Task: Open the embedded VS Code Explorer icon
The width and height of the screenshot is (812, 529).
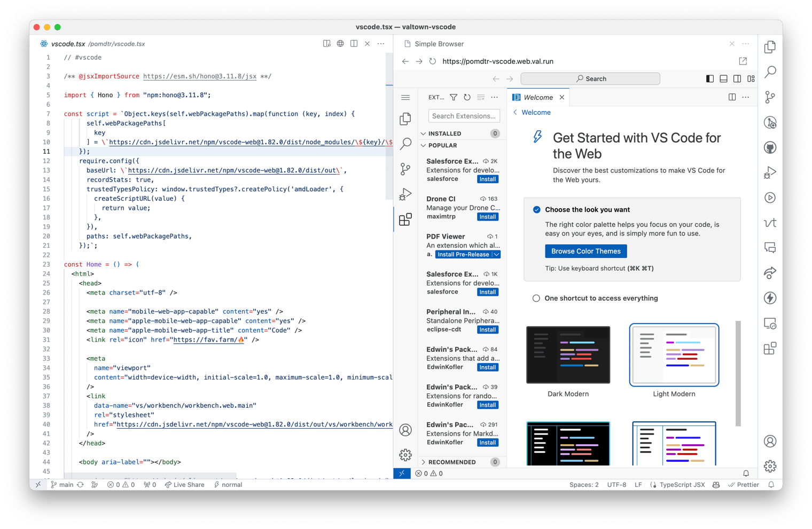Action: point(405,119)
